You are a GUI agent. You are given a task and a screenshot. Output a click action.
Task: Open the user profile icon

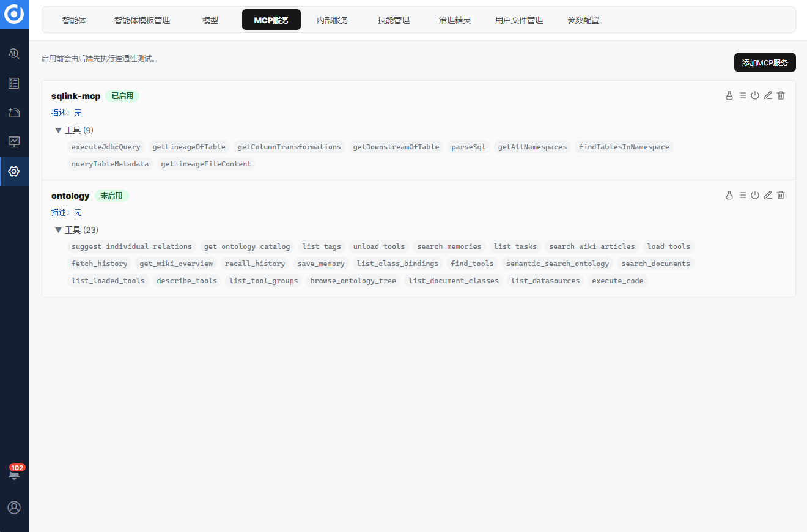pos(14,508)
